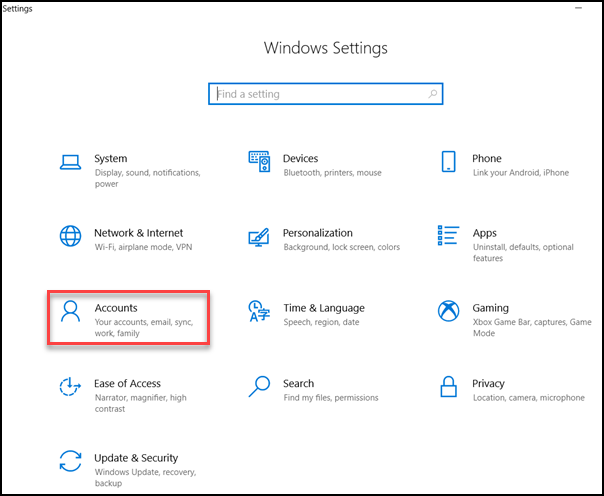Viewport: 604px width, 496px height.
Task: Click 'Location, camera, microphone' text
Action: pos(528,398)
